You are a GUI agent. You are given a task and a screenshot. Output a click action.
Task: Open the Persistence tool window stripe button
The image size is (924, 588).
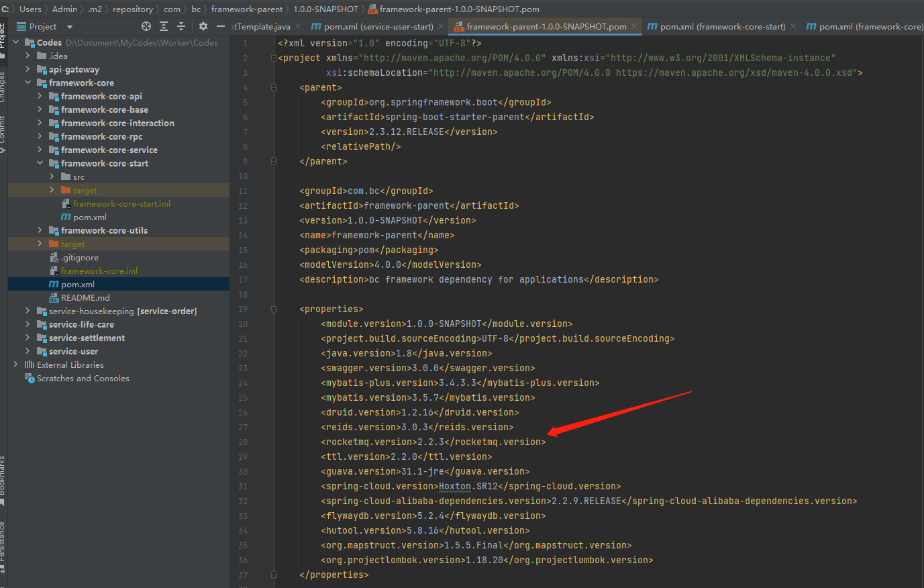[x=3, y=547]
